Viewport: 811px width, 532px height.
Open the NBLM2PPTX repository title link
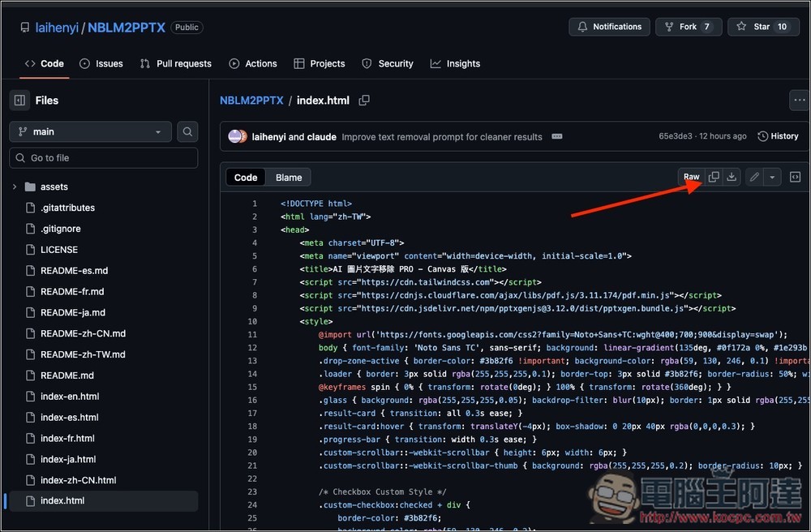point(127,28)
